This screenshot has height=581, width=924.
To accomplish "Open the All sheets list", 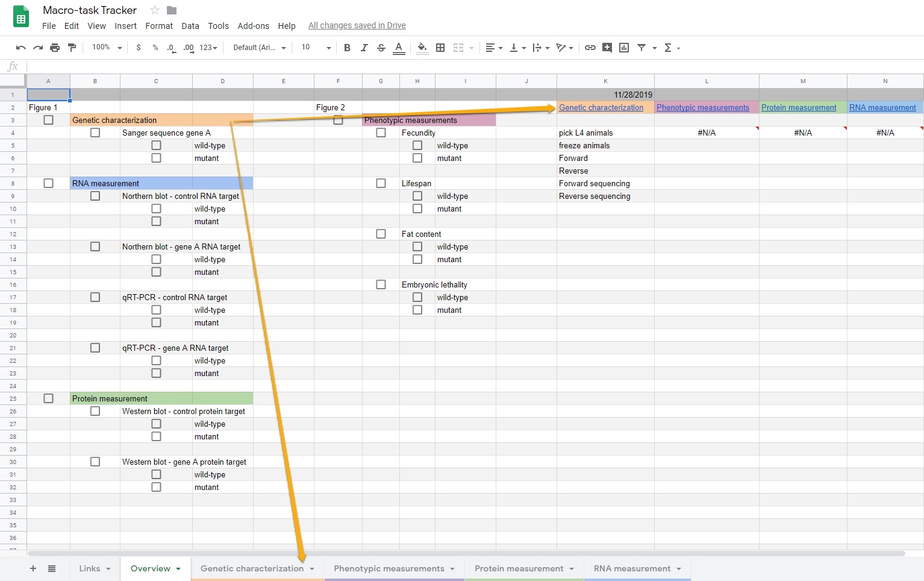I will pos(52,568).
